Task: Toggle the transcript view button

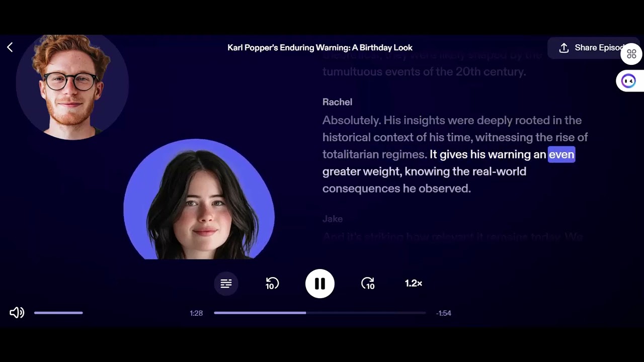Action: (226, 284)
